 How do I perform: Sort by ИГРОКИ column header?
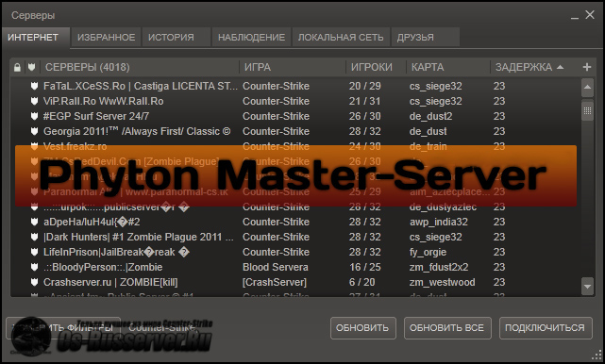pos(376,68)
